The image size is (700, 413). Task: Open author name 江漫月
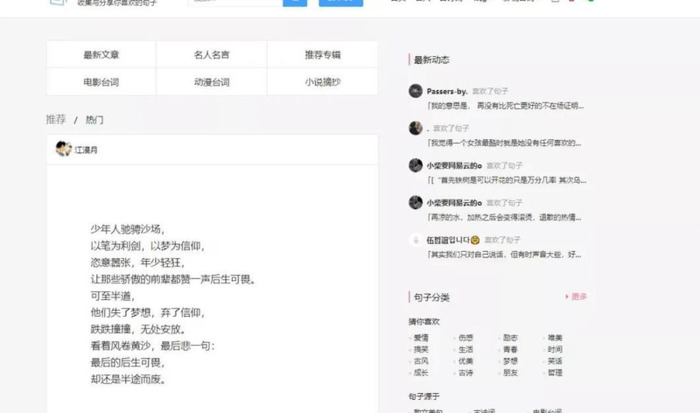86,150
